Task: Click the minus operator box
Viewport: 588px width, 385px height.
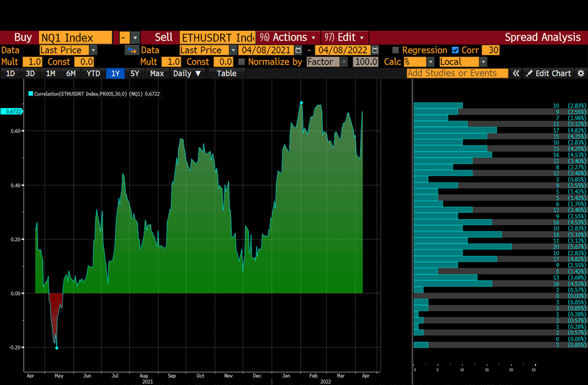Action: click(x=124, y=37)
